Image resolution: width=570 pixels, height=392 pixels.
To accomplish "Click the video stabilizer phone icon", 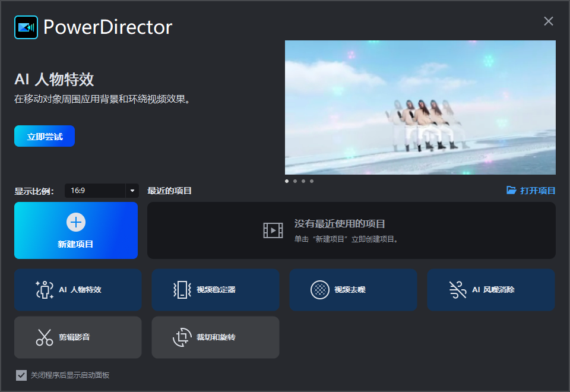I will coord(182,290).
